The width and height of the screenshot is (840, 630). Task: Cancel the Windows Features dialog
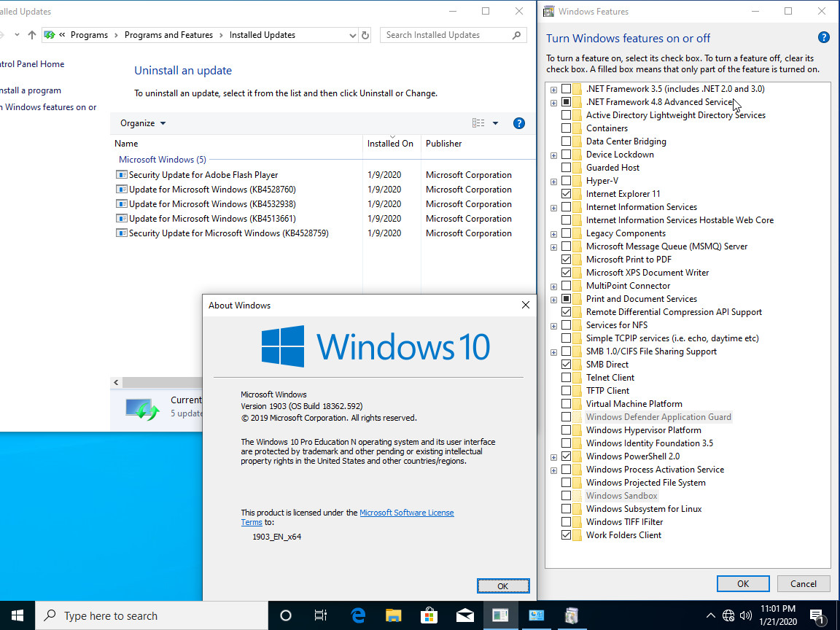point(804,584)
